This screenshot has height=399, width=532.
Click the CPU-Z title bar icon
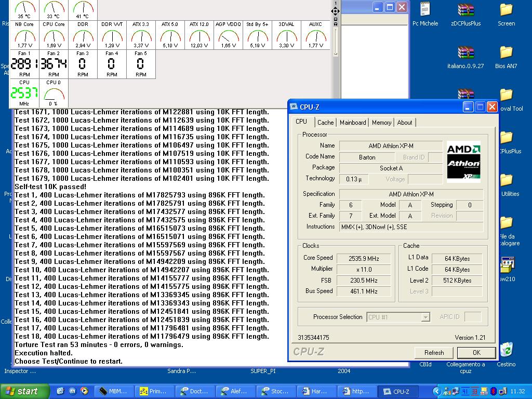pos(294,107)
